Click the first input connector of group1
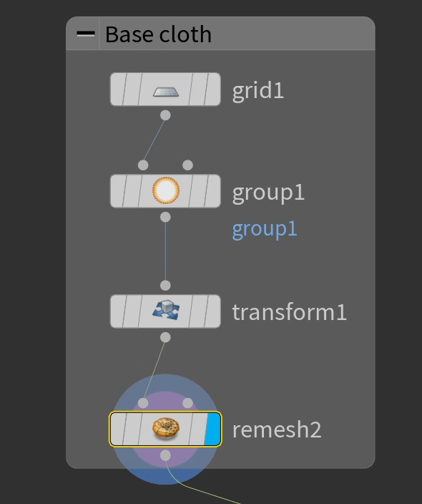Viewport: 422px width, 504px height. tap(143, 165)
